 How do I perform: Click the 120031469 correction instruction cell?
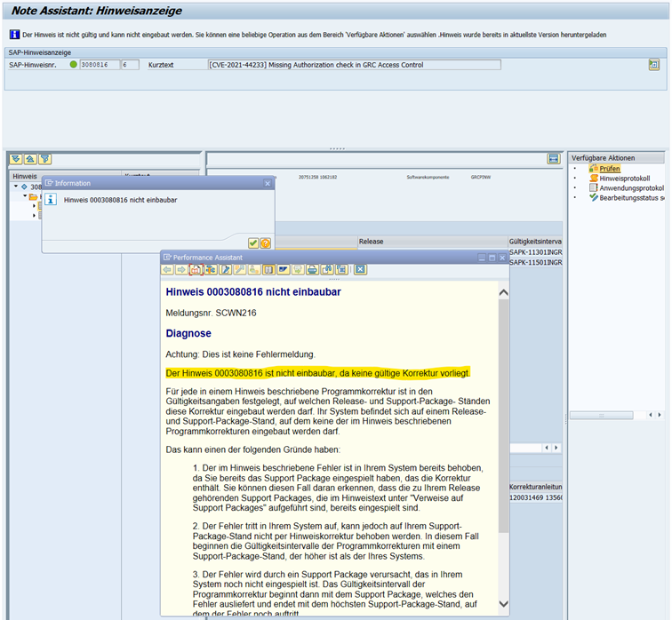(535, 497)
